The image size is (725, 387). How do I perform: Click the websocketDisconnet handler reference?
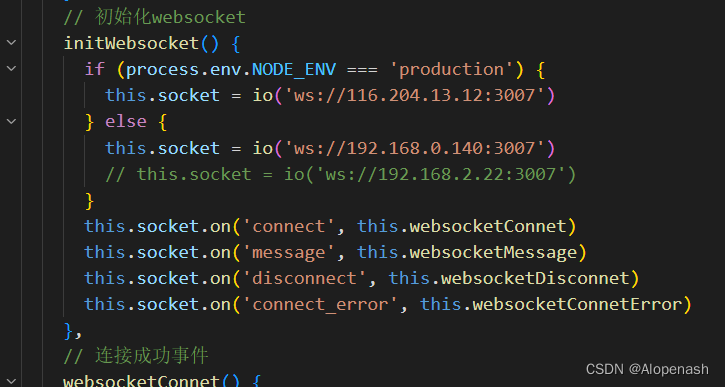click(535, 279)
